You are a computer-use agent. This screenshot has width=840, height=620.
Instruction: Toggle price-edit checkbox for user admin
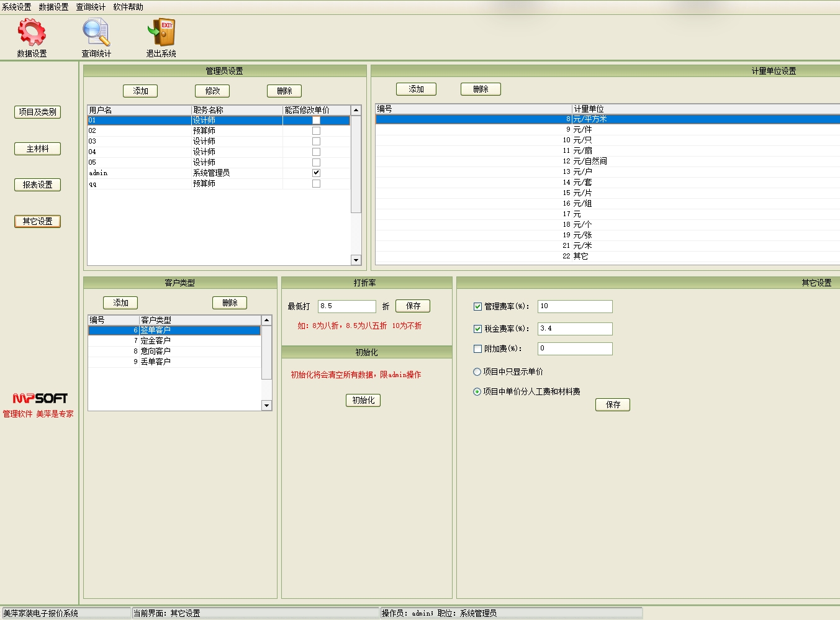click(x=316, y=173)
